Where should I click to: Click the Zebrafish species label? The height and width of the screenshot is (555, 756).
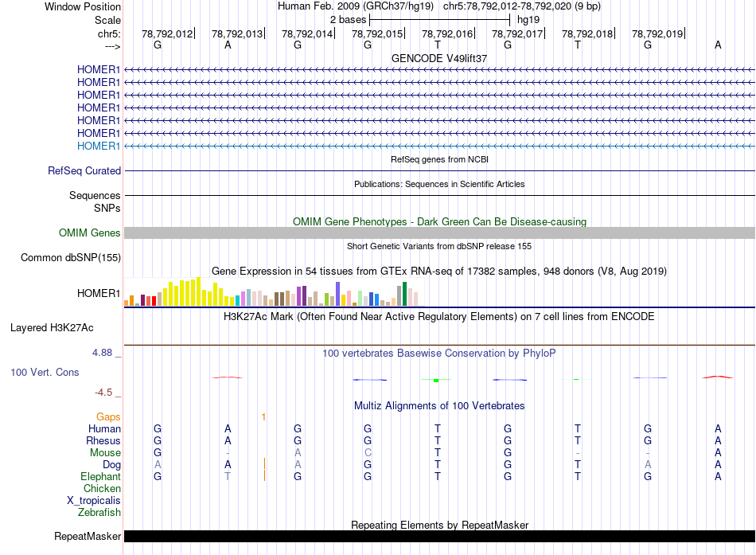(99, 512)
